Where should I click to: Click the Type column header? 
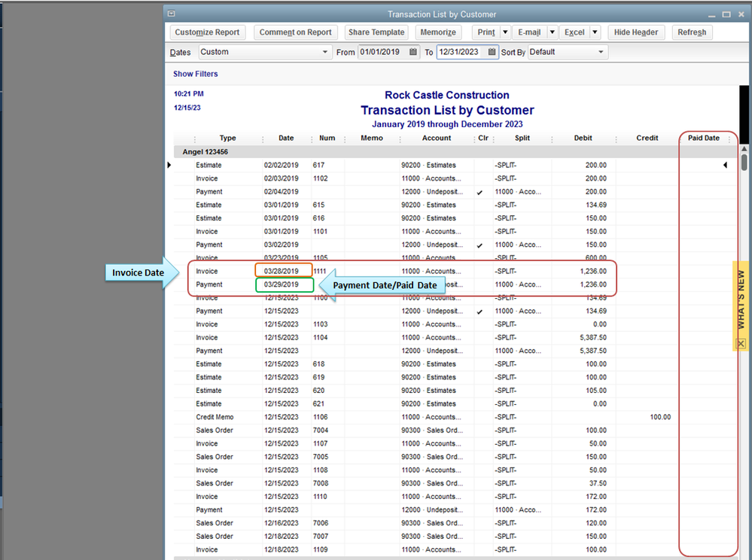(x=228, y=138)
